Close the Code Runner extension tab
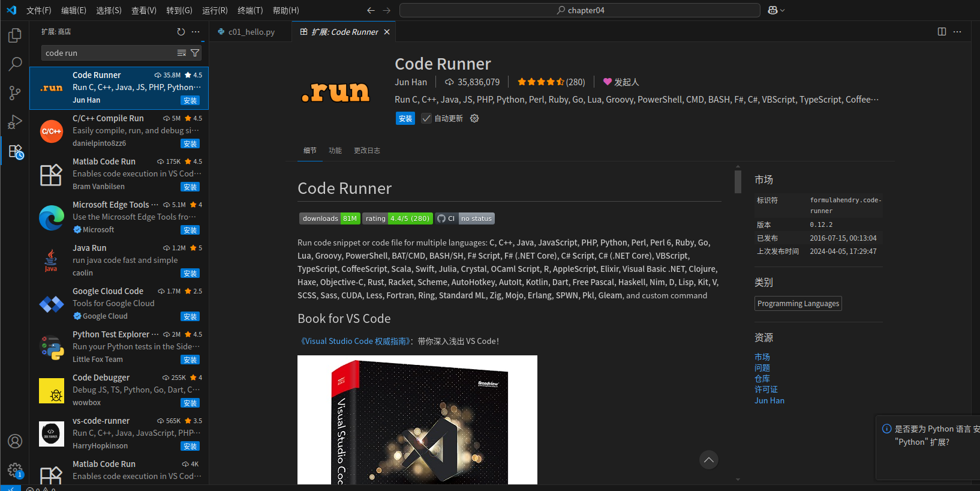This screenshot has width=980, height=491. 387,32
